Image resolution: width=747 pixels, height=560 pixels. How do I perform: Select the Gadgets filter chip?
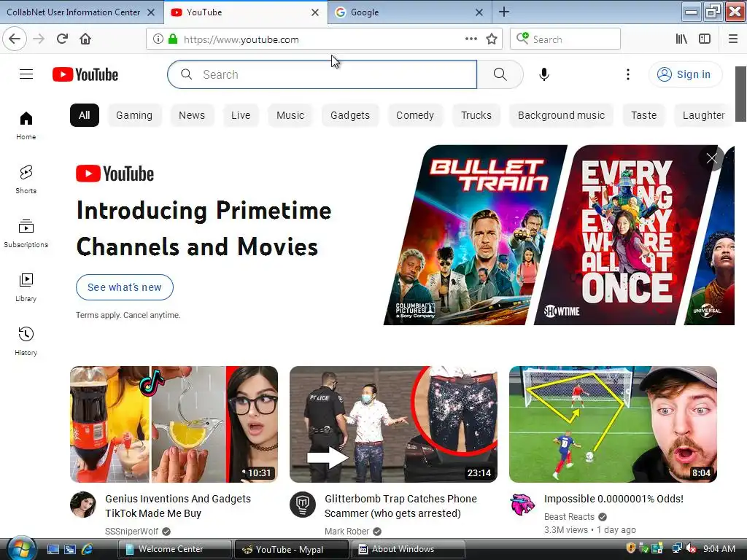pyautogui.click(x=350, y=115)
